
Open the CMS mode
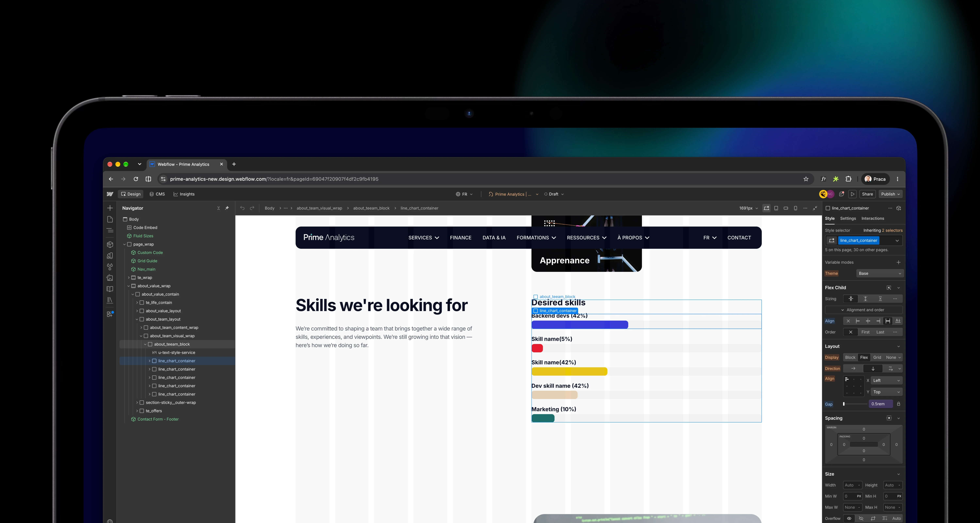point(157,194)
